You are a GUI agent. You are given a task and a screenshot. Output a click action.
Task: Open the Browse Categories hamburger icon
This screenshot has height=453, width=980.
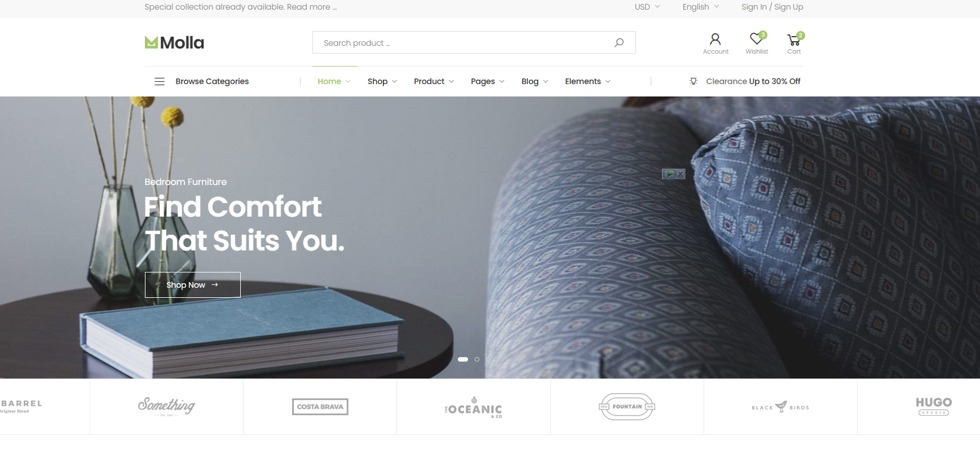pyautogui.click(x=160, y=81)
